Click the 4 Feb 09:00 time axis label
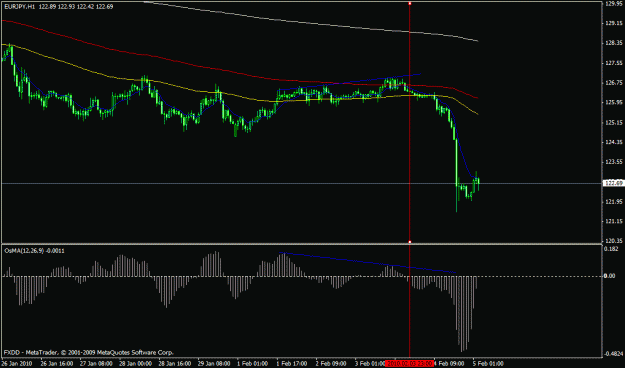Image resolution: width=625 pixels, height=368 pixels. point(449,364)
